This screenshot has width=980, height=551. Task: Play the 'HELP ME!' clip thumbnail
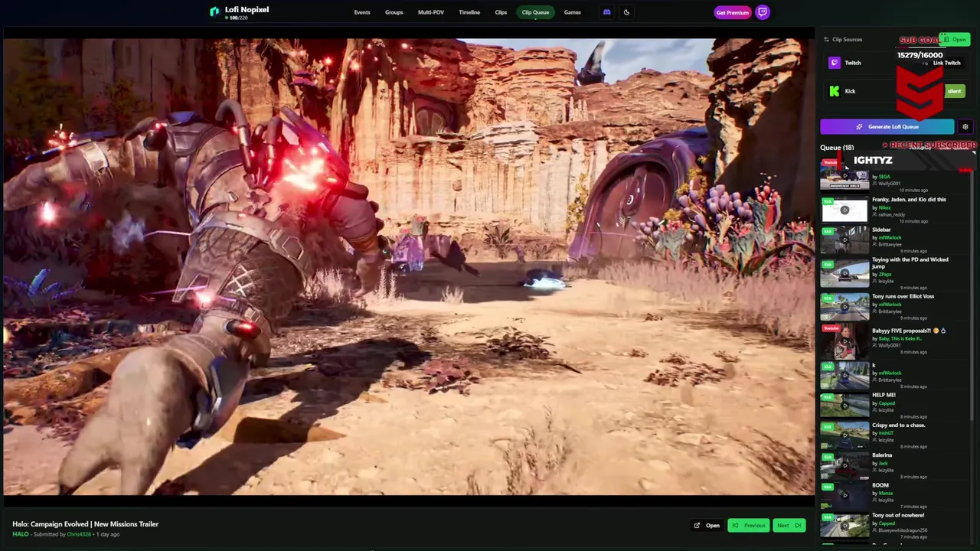coord(844,406)
